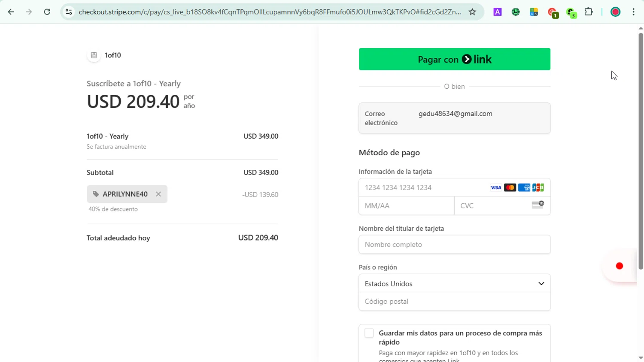The height and width of the screenshot is (362, 644).
Task: Click the red recording dot widget
Action: (x=619, y=266)
